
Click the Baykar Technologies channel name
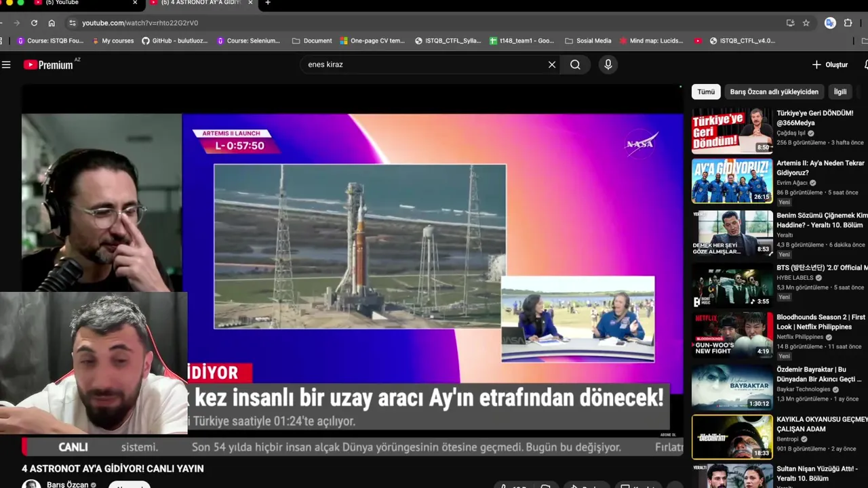coord(803,389)
